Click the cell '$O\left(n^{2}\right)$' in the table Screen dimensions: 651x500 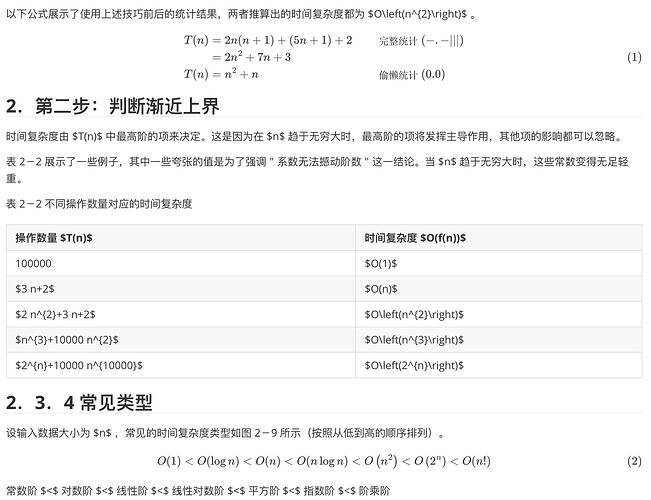(x=499, y=314)
